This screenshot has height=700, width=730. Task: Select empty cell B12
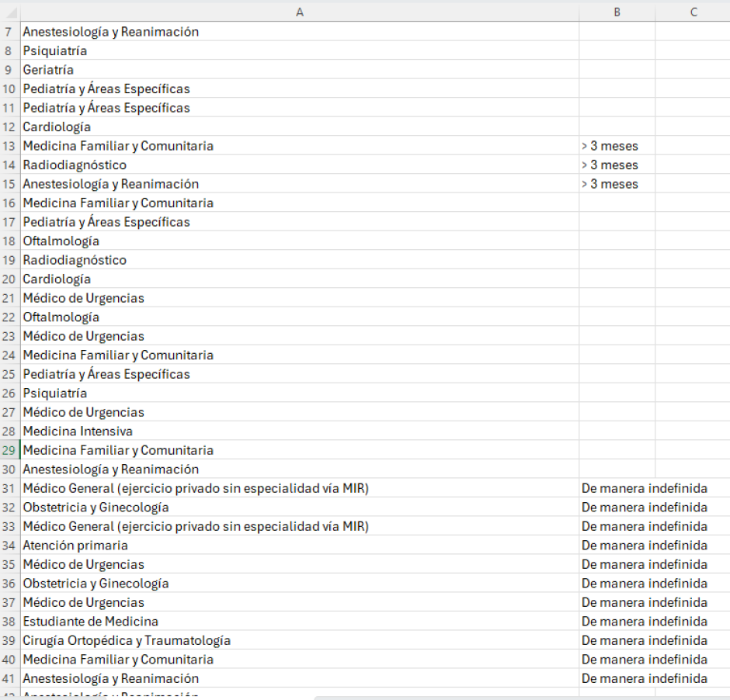(x=617, y=127)
